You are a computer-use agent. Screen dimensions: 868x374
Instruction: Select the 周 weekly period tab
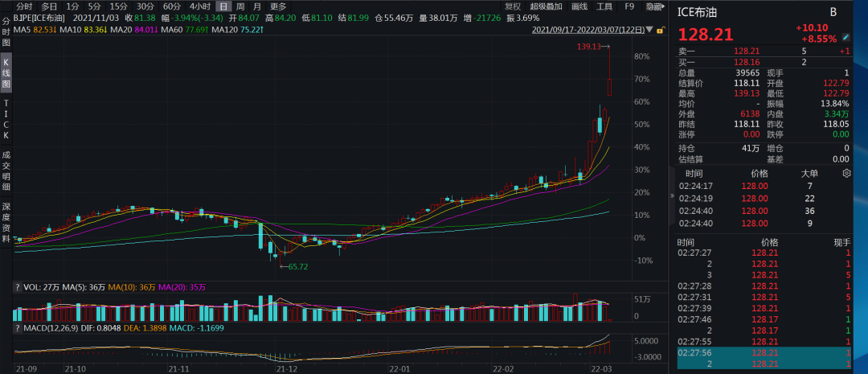click(x=240, y=6)
